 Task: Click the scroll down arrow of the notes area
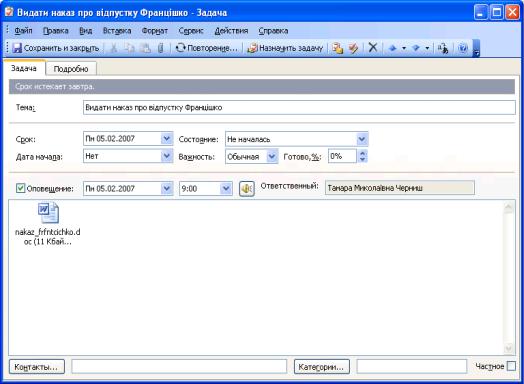(x=509, y=348)
